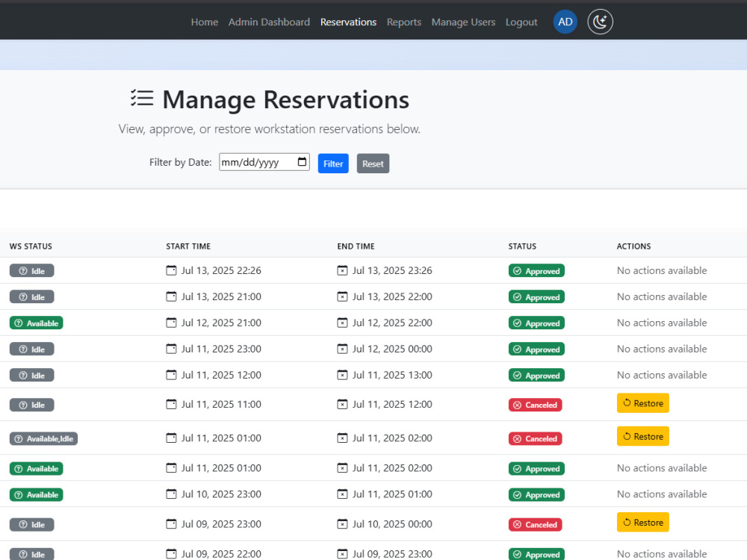Screen dimensions: 747x560
Task: Open calendar picker in date field
Action: click(302, 162)
